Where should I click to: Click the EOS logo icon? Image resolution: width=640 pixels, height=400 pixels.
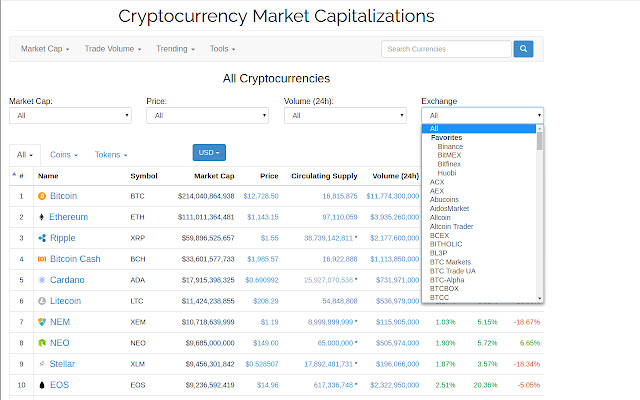coord(42,385)
